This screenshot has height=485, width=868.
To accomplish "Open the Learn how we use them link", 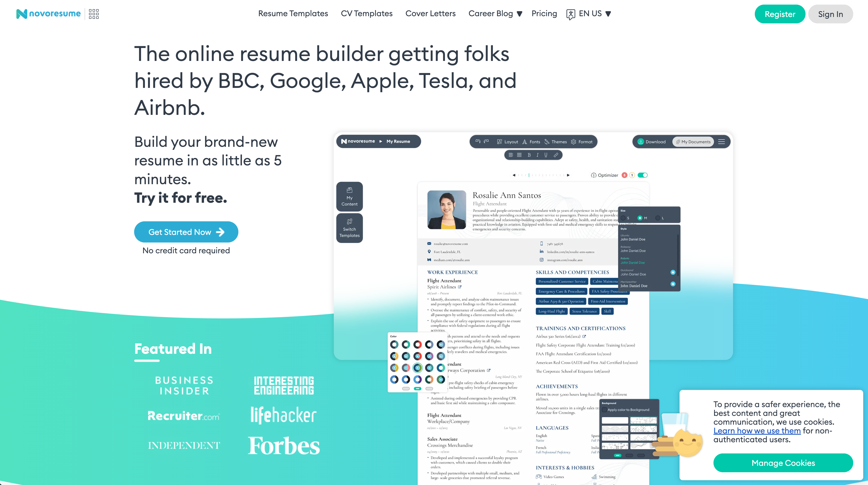I will (757, 431).
